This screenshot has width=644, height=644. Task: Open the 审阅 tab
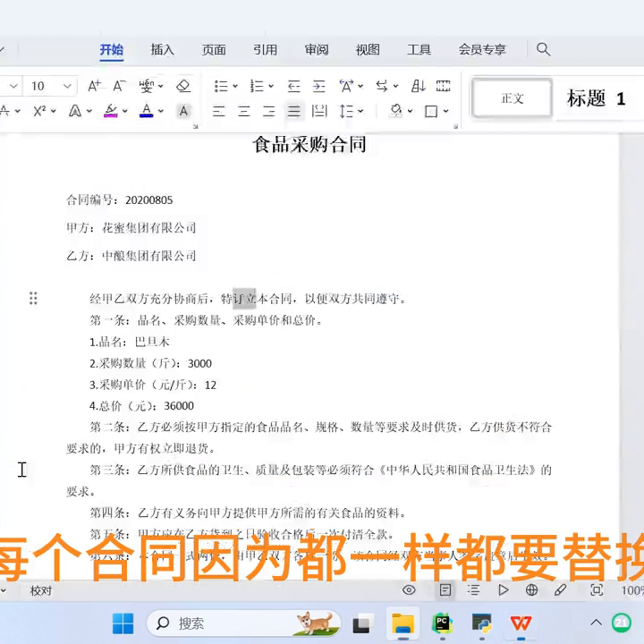(317, 50)
